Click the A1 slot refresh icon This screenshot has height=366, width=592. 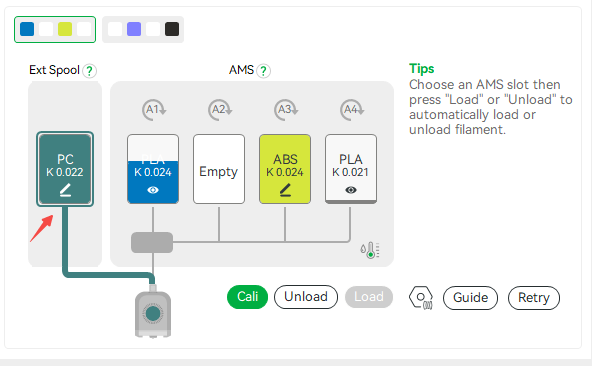coord(154,110)
